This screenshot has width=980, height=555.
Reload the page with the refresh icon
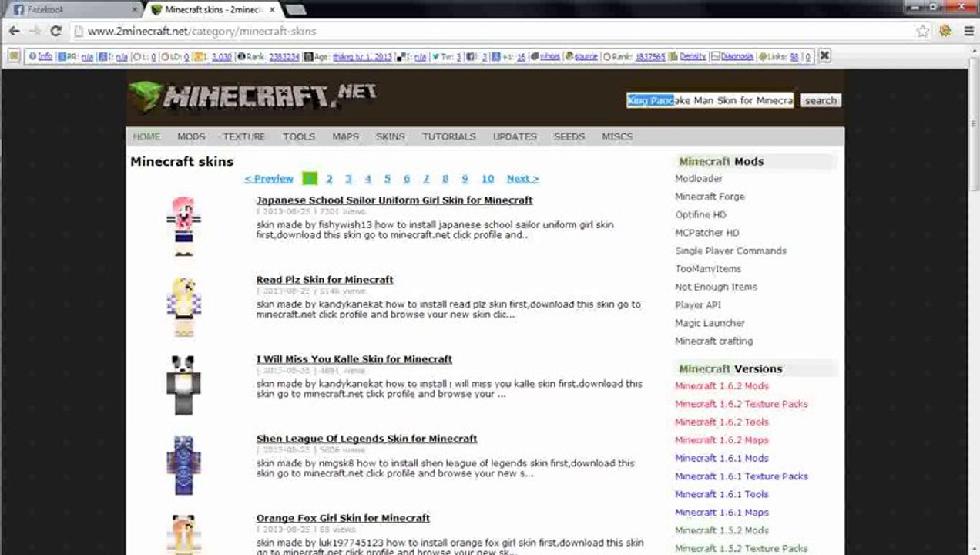[x=55, y=32]
